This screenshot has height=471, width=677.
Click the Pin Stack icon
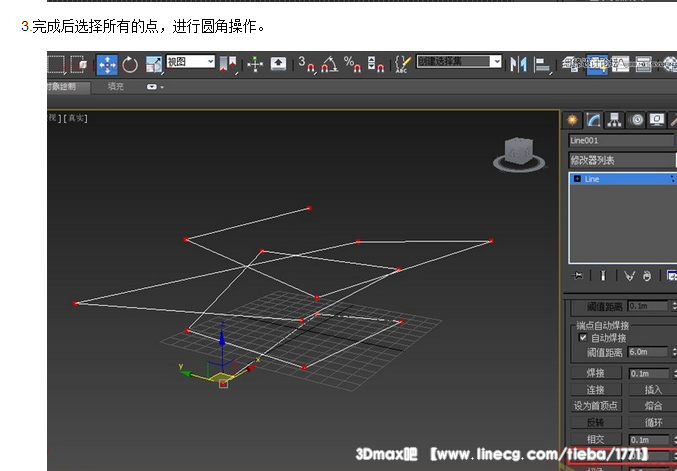pos(577,276)
